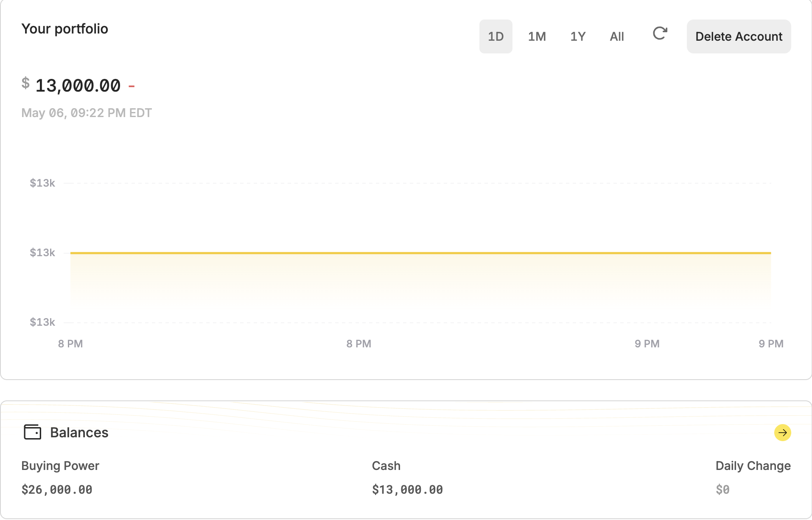The width and height of the screenshot is (812, 520).
Task: Click the Delete Account button
Action: (x=739, y=36)
